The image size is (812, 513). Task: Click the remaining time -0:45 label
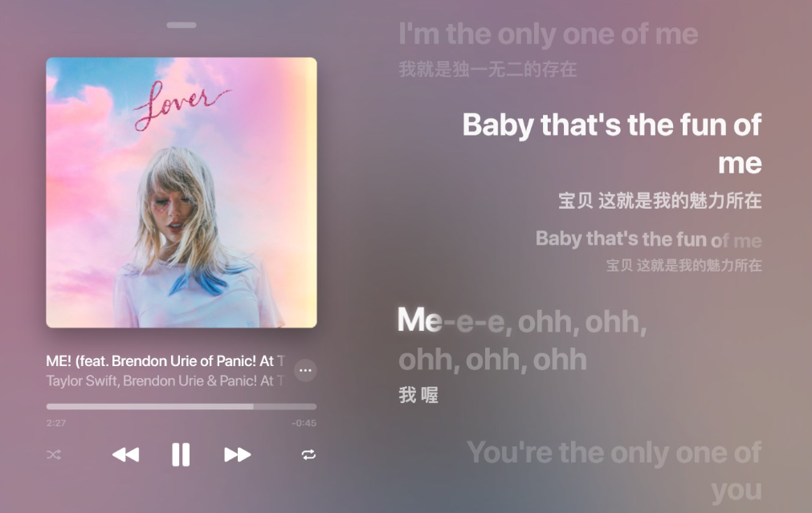(x=304, y=423)
